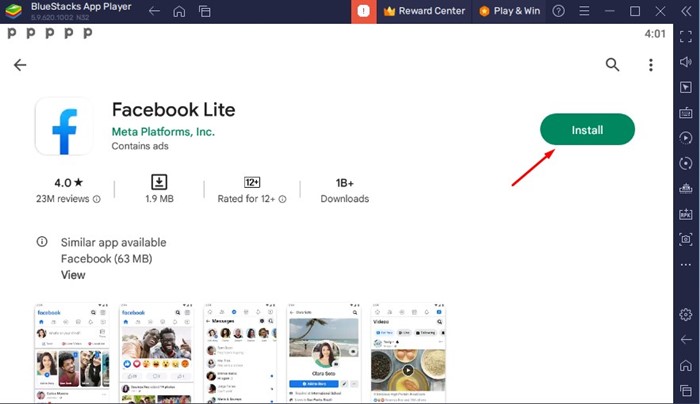This screenshot has width=700, height=404.
Task: Open fifth screenshot showing Videos tab
Action: (408, 352)
